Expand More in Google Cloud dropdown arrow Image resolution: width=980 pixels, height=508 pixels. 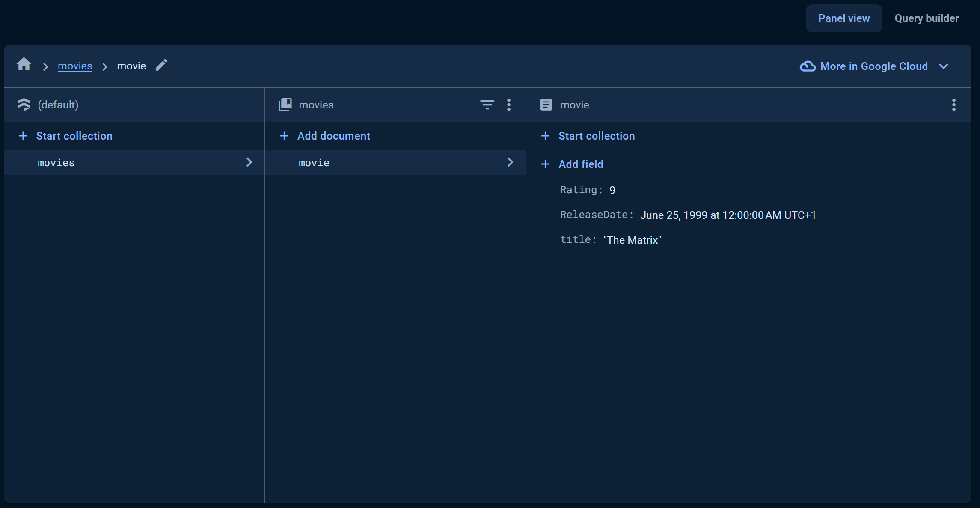944,66
